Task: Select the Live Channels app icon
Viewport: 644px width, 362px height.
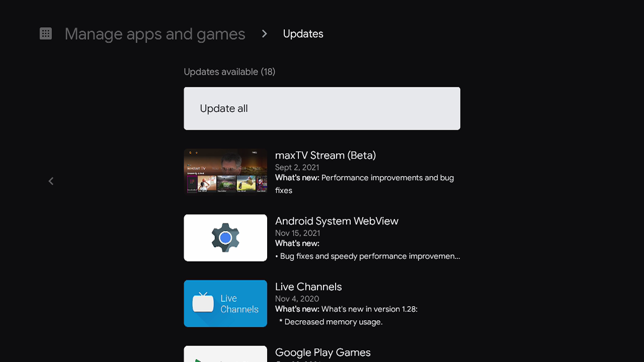Action: 225,303
